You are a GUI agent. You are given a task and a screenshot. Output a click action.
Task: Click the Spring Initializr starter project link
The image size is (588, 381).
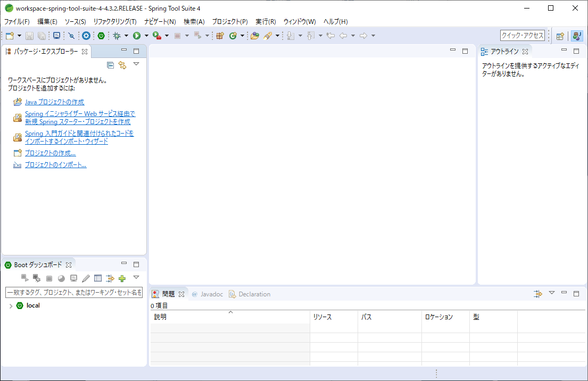coord(80,118)
